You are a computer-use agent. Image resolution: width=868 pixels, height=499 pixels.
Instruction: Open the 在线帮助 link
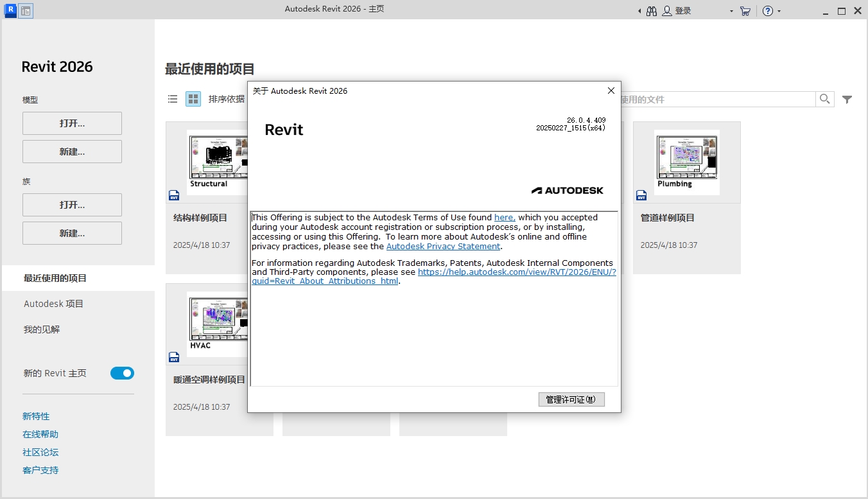click(40, 434)
